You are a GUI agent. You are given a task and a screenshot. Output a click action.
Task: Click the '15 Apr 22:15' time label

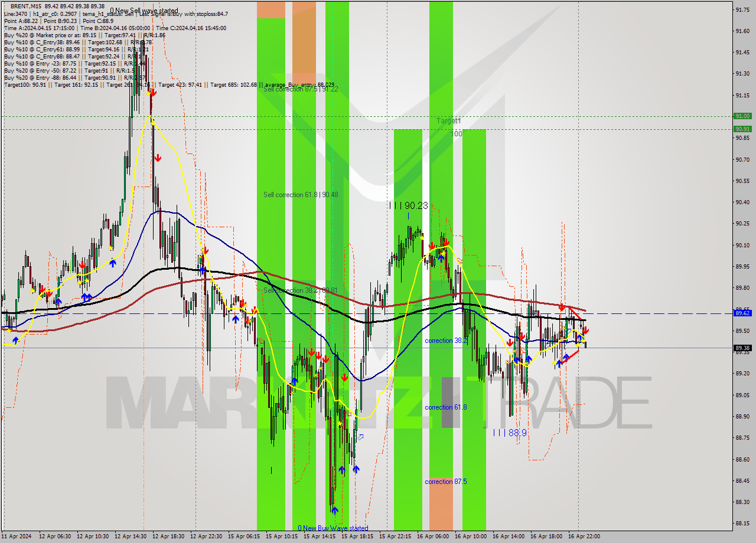pyautogui.click(x=395, y=537)
